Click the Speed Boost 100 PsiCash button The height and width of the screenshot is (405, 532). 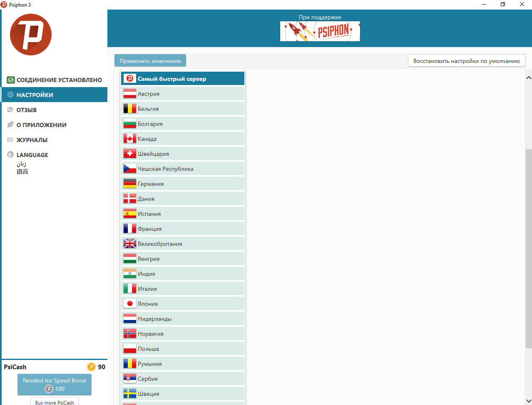55,385
